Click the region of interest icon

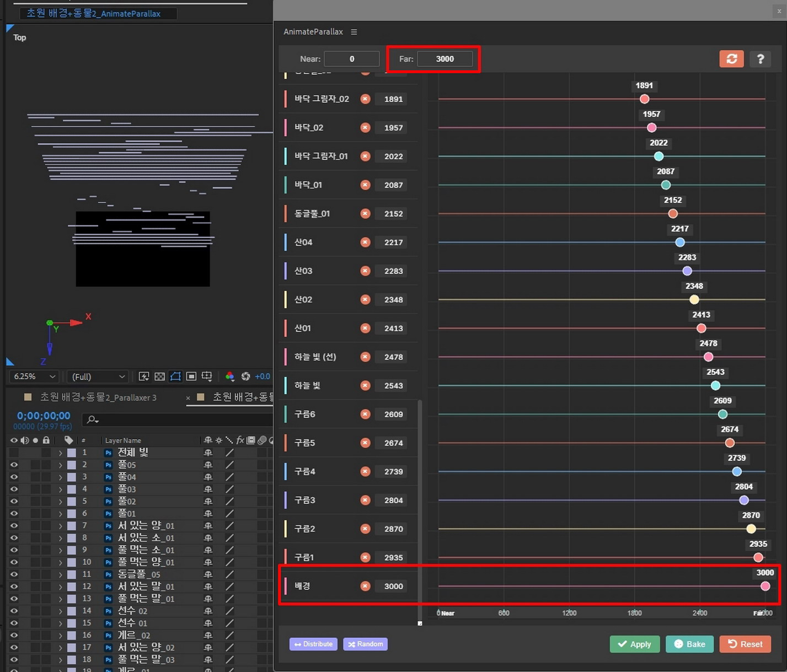(191, 377)
